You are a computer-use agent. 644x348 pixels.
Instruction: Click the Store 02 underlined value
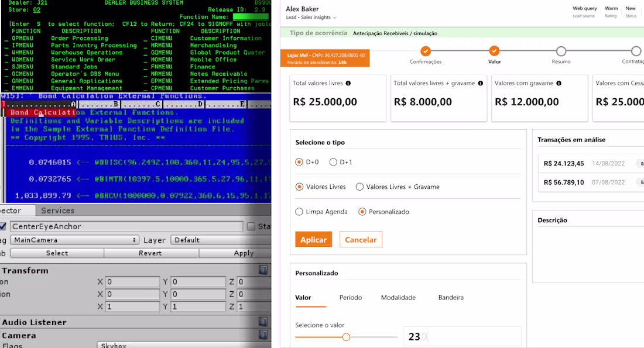click(x=36, y=10)
